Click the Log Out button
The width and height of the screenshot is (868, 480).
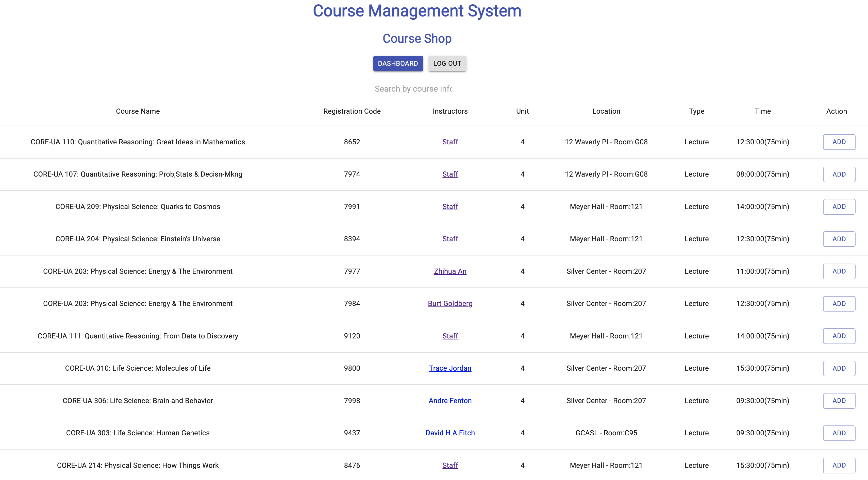[447, 63]
